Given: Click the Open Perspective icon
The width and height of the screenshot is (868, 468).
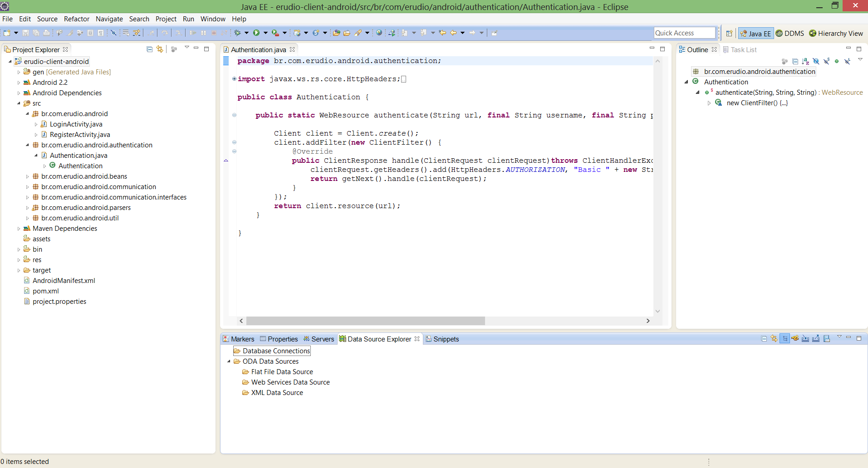Looking at the screenshot, I should click(x=729, y=33).
